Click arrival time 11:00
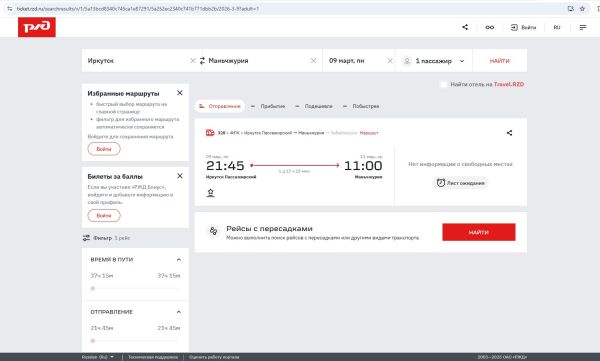The width and height of the screenshot is (600, 361). (x=363, y=165)
